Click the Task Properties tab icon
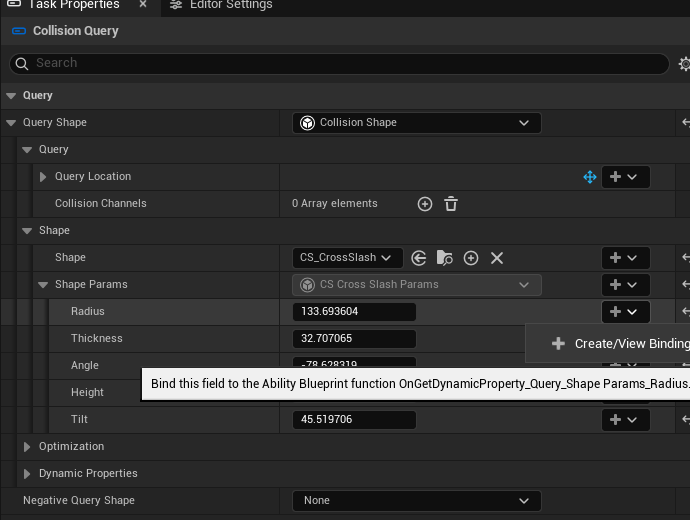 [14, 4]
